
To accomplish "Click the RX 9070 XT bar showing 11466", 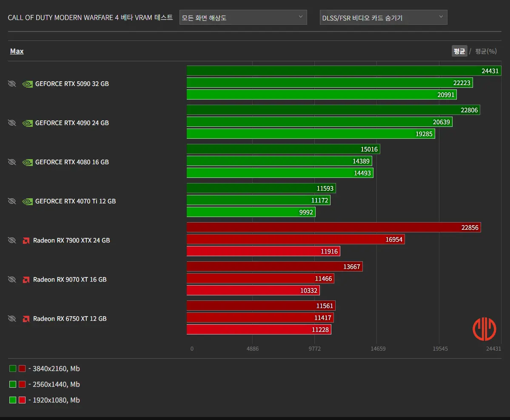I will coord(260,278).
